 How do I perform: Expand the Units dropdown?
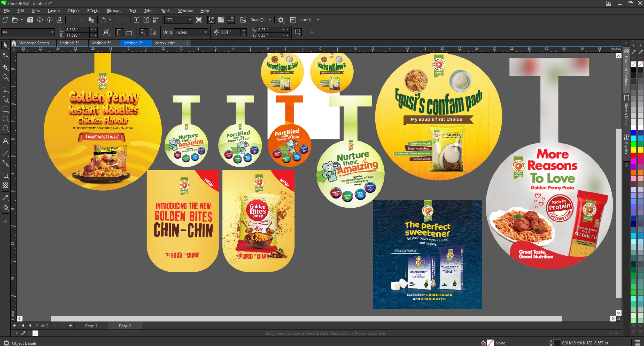pyautogui.click(x=206, y=32)
